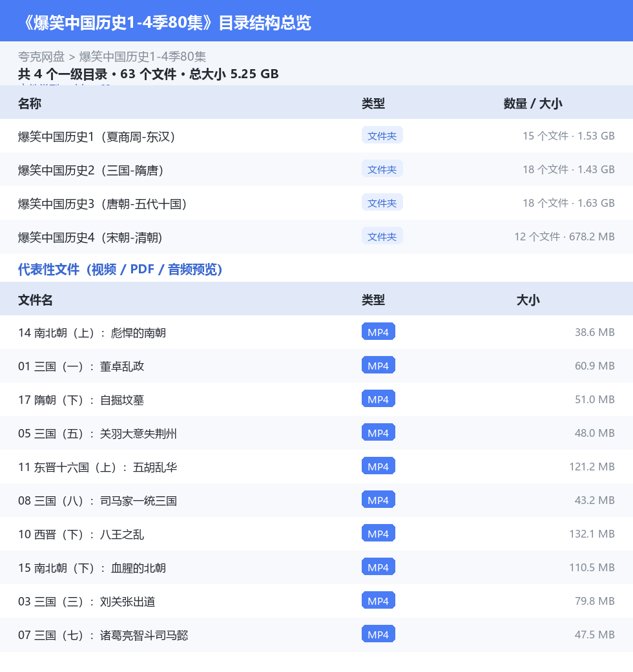The height and width of the screenshot is (672, 633).
Task: Select the value 18 个文件 · 1.43 GB
Action: pos(568,169)
